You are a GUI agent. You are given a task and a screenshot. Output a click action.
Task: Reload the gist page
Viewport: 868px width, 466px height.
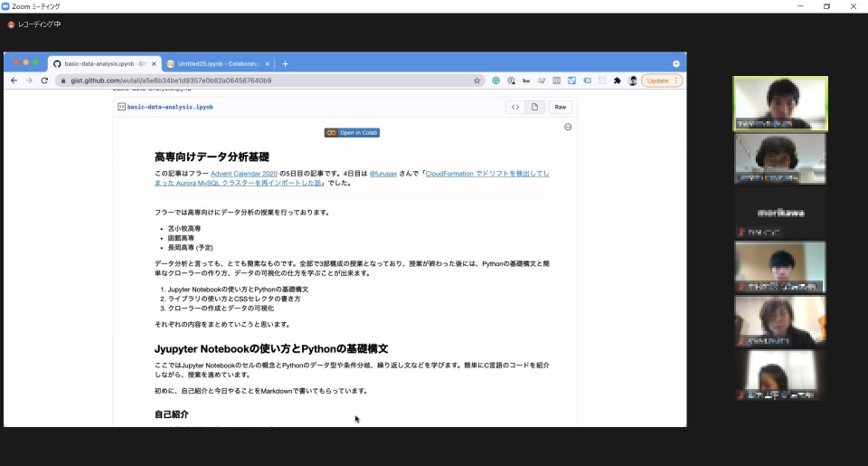coord(44,81)
